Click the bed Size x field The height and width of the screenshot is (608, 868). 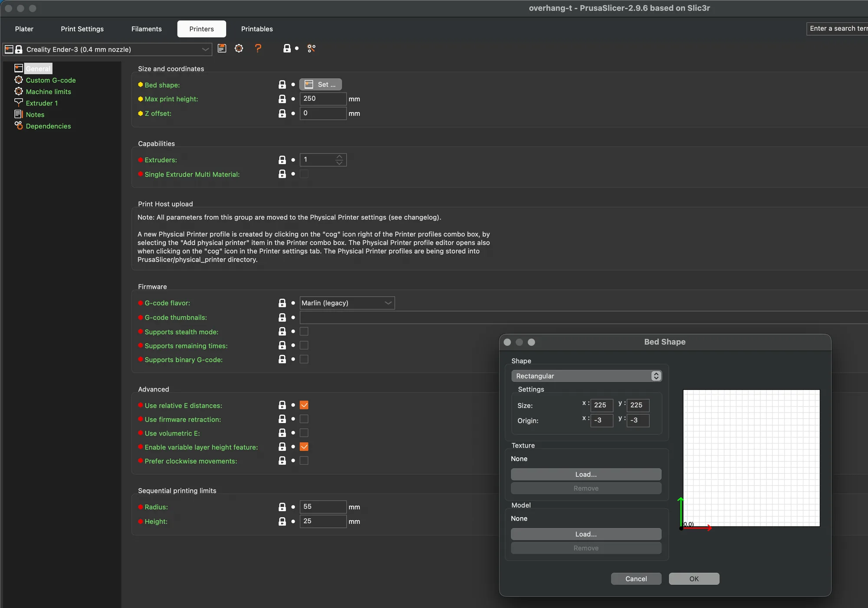point(602,405)
